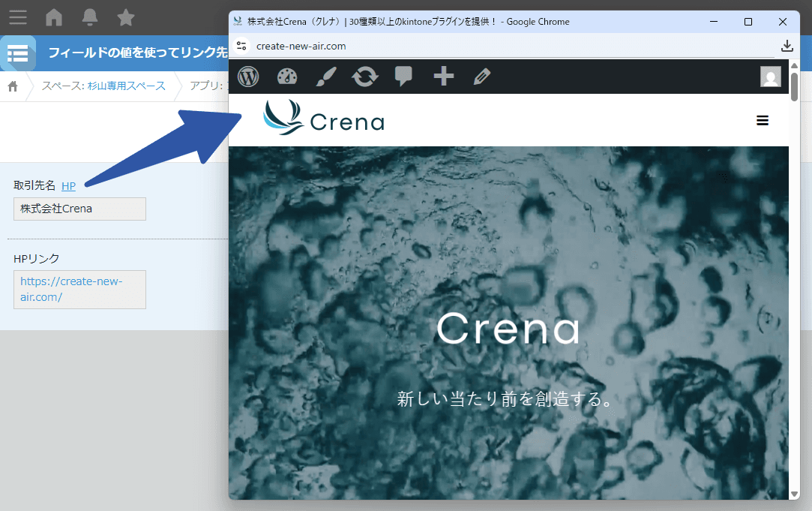This screenshot has width=812, height=511.
Task: Open the WordPress updates icon
Action: 365,77
